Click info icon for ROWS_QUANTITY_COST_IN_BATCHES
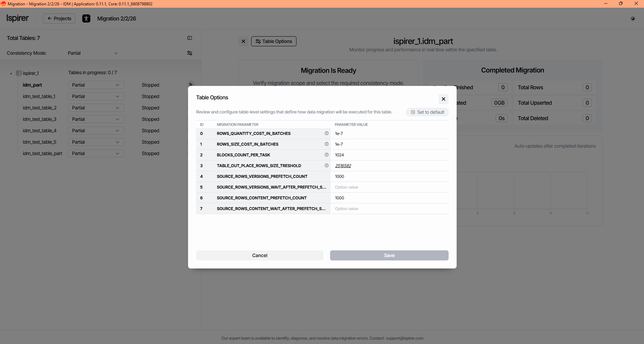Viewport: 644px width, 344px height. (326, 133)
